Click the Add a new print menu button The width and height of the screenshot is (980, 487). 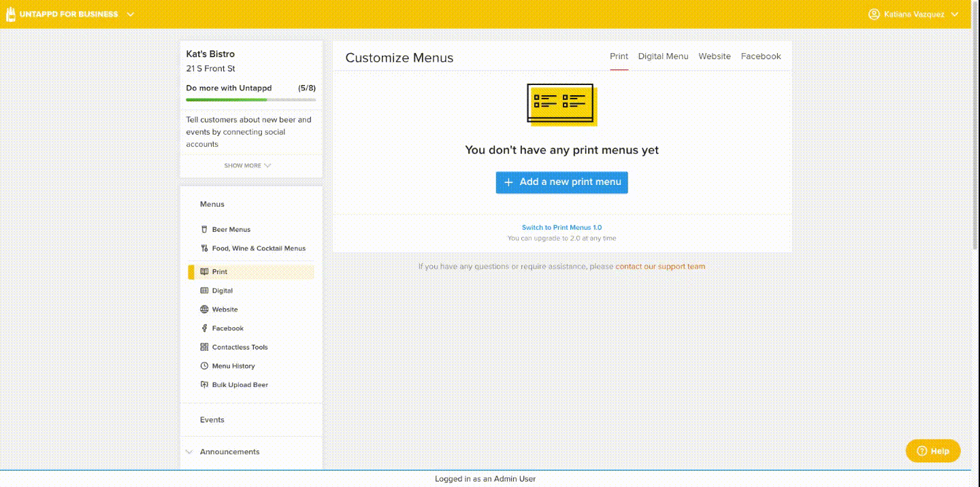(561, 182)
